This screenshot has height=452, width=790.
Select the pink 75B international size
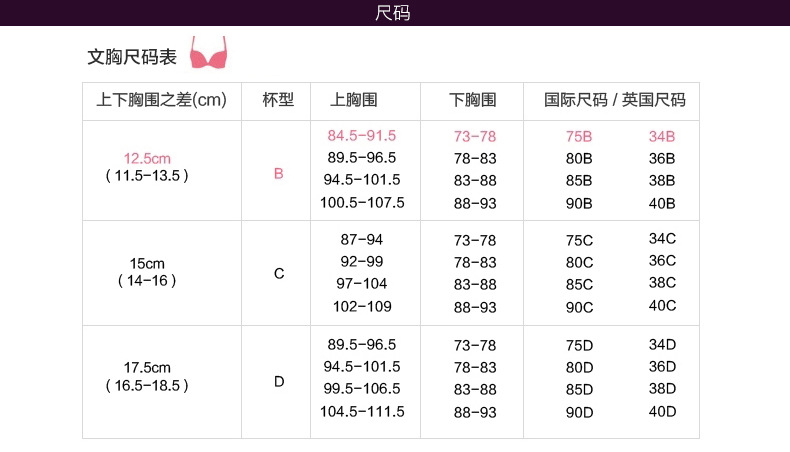pyautogui.click(x=579, y=136)
